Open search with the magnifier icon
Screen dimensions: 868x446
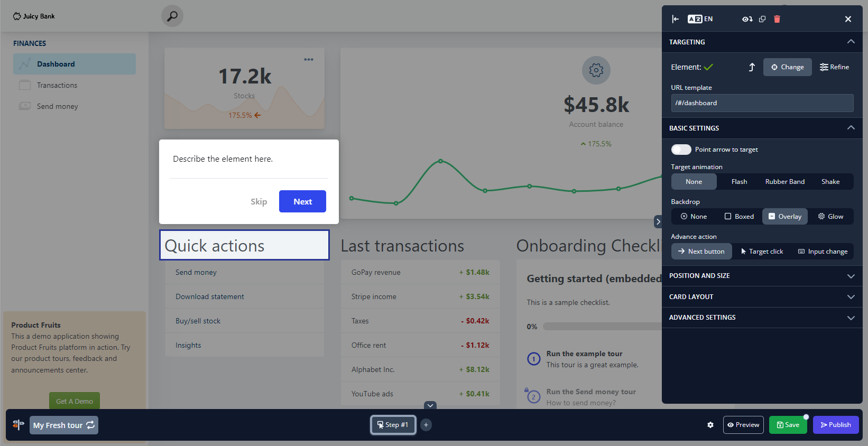pyautogui.click(x=172, y=16)
